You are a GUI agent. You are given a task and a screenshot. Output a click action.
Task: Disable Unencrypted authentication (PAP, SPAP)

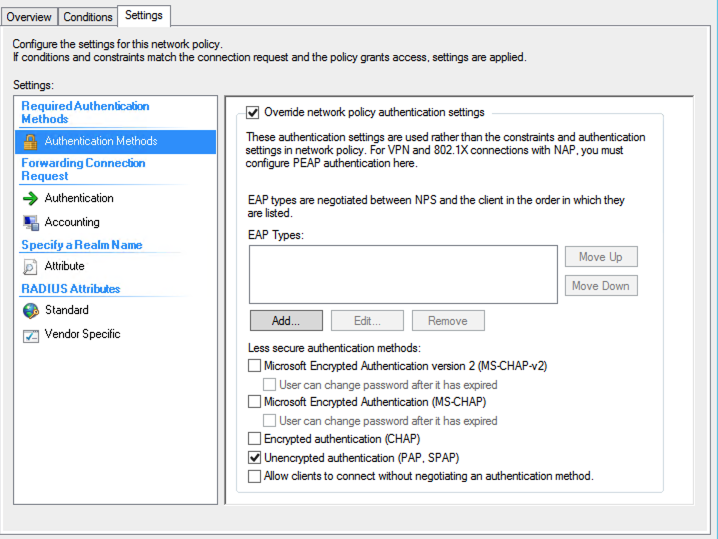254,457
